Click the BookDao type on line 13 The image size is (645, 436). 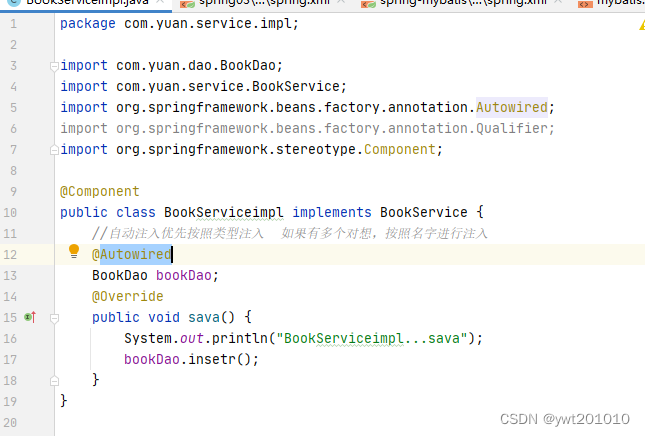120,275
